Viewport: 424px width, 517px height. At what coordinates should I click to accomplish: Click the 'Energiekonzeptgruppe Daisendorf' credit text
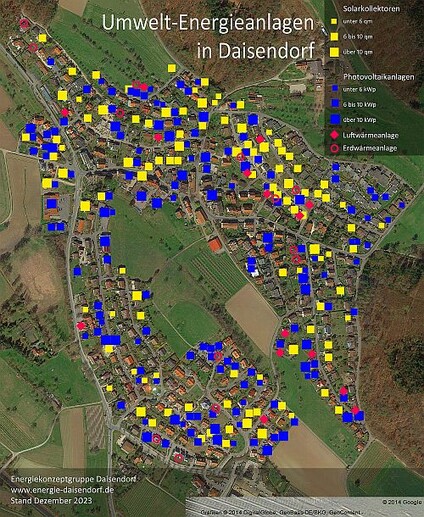pos(73,479)
